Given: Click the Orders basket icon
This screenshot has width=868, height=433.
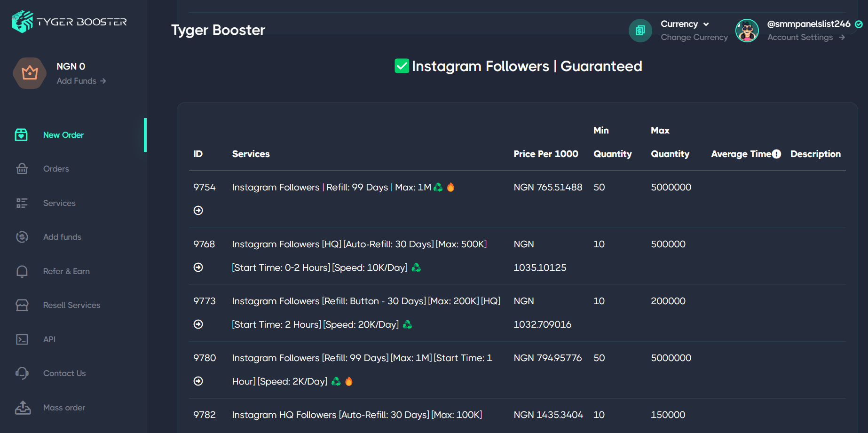Looking at the screenshot, I should click(22, 169).
